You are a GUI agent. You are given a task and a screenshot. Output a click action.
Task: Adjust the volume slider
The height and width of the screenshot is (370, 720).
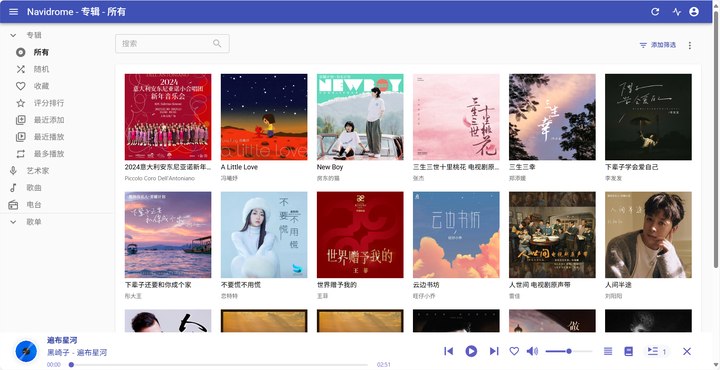[x=569, y=351]
